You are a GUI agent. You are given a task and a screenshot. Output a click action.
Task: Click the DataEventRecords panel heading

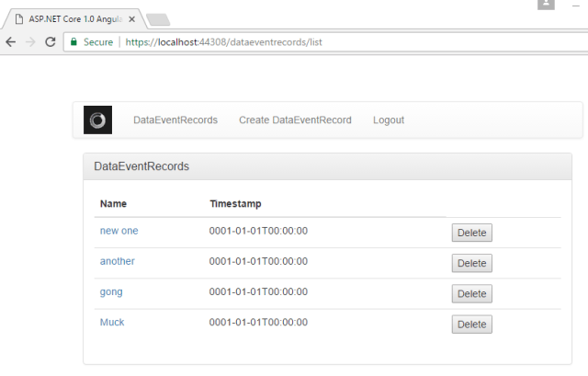[141, 166]
